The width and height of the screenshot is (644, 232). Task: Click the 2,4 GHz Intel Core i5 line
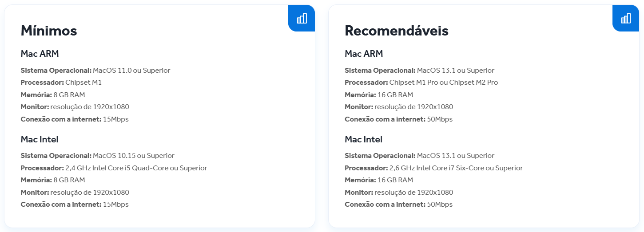coord(114,168)
